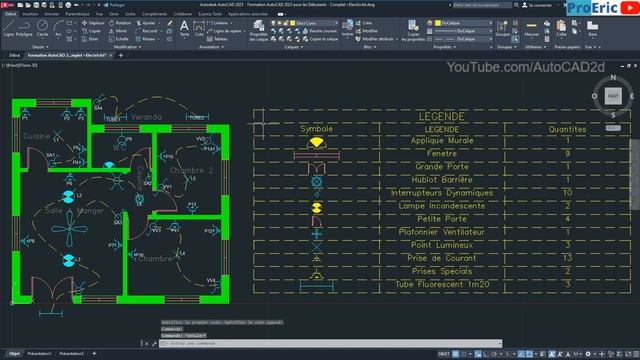640x360 pixels.
Task: Click Se connecter sign-in button
Action: (x=538, y=5)
